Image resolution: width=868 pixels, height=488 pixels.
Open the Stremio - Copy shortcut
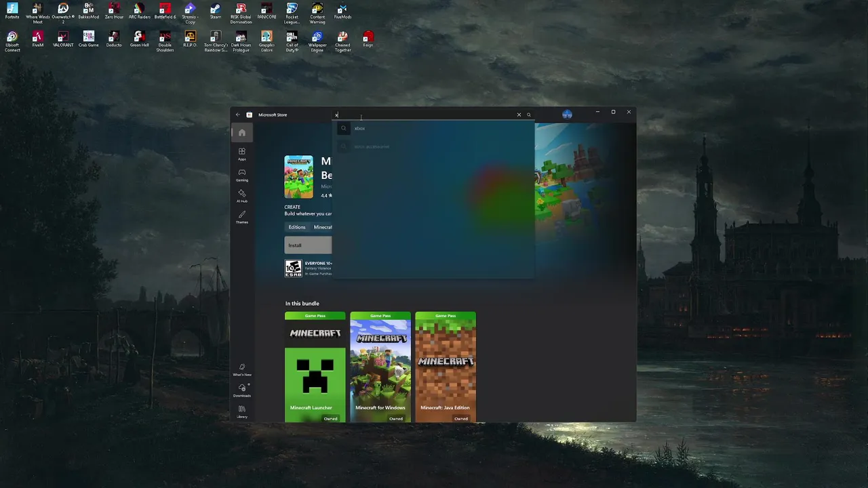click(190, 14)
